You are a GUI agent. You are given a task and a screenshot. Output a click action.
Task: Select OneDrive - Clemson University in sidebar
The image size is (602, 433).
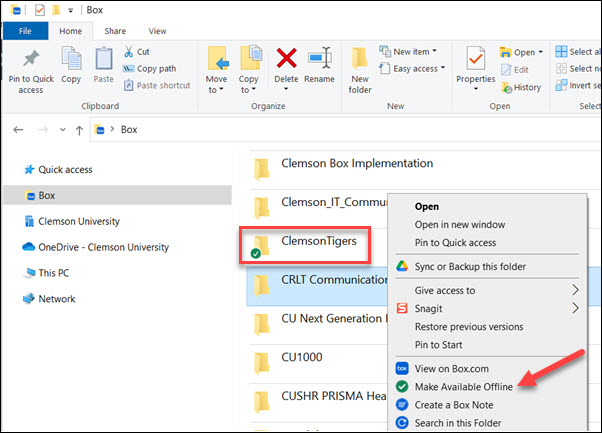coord(95,247)
